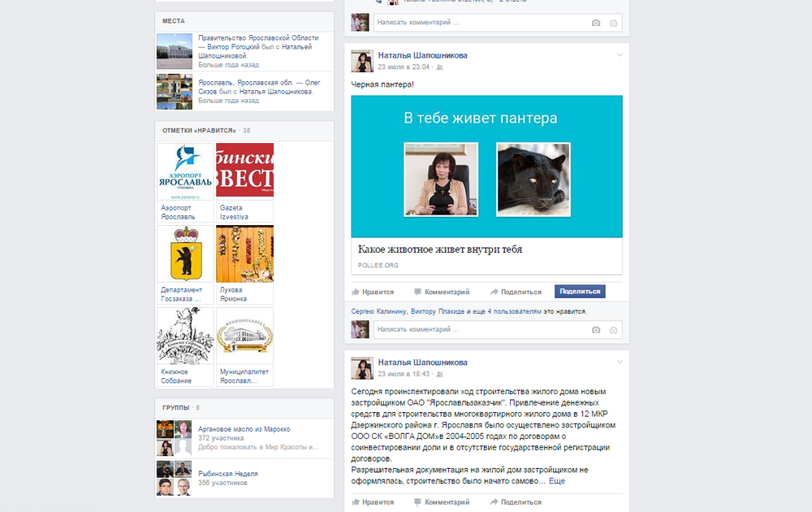Click emoji icon in top comment box
812x512 pixels.
(x=613, y=23)
